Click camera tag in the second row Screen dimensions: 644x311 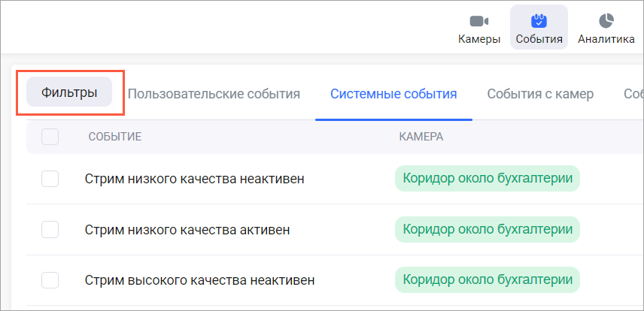coord(488,229)
